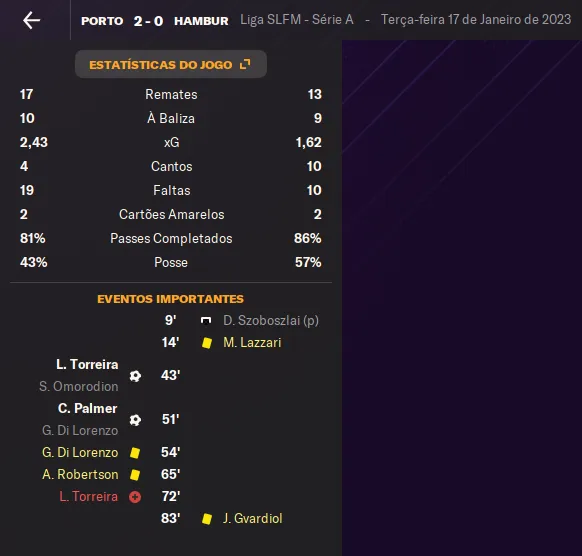The width and height of the screenshot is (582, 556).
Task: Click J. Gvardiol's yellow card icon
Action: [207, 519]
